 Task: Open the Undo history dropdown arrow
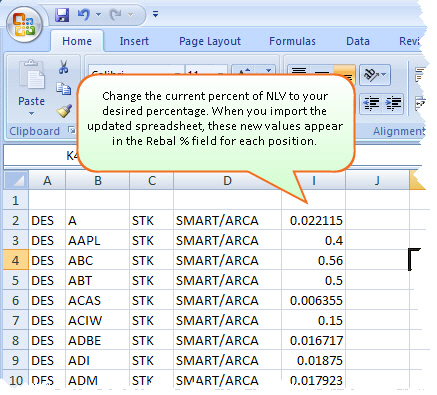[x=98, y=15]
